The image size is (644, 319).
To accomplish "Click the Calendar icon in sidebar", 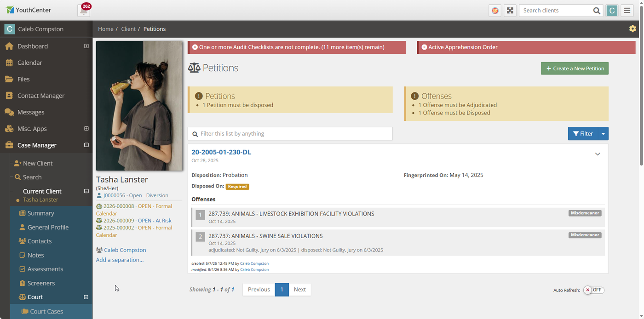I will point(9,63).
